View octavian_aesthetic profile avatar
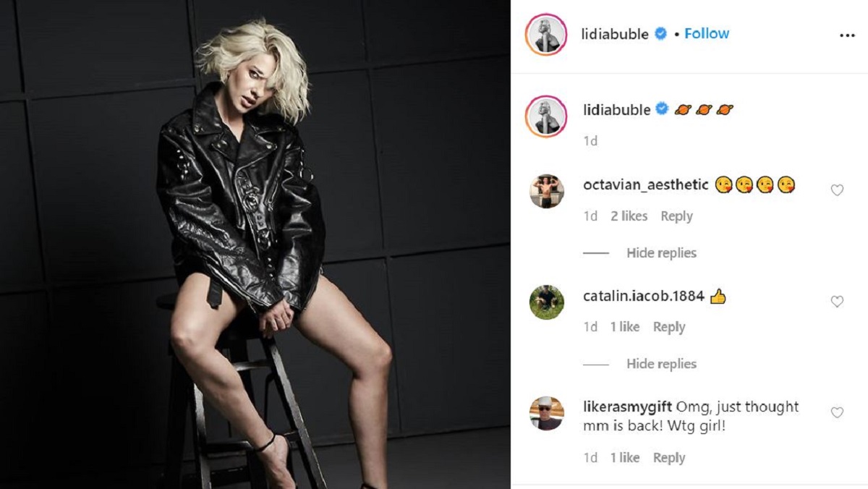The image size is (868, 489). pyautogui.click(x=547, y=191)
